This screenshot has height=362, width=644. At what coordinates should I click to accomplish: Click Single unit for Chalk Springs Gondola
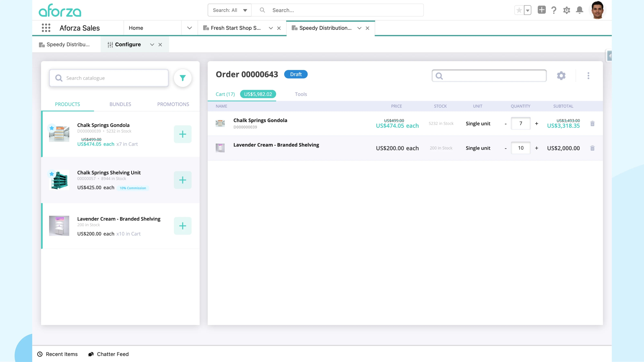tap(478, 123)
